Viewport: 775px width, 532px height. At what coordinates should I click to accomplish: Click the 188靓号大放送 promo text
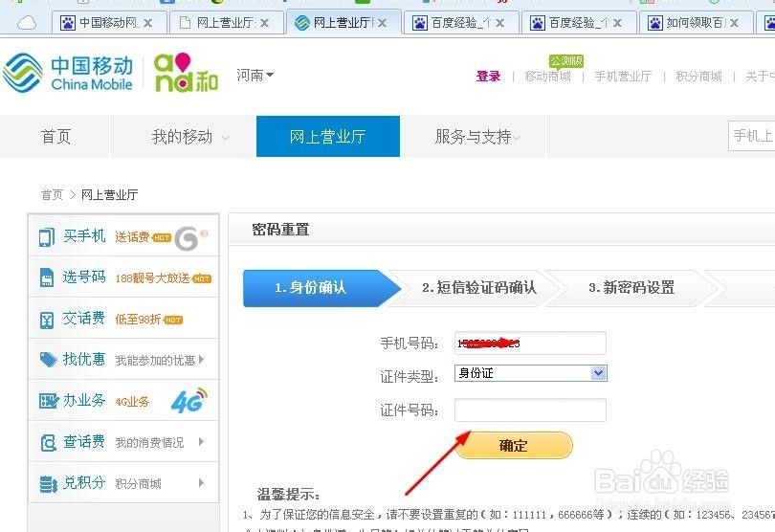[x=153, y=278]
